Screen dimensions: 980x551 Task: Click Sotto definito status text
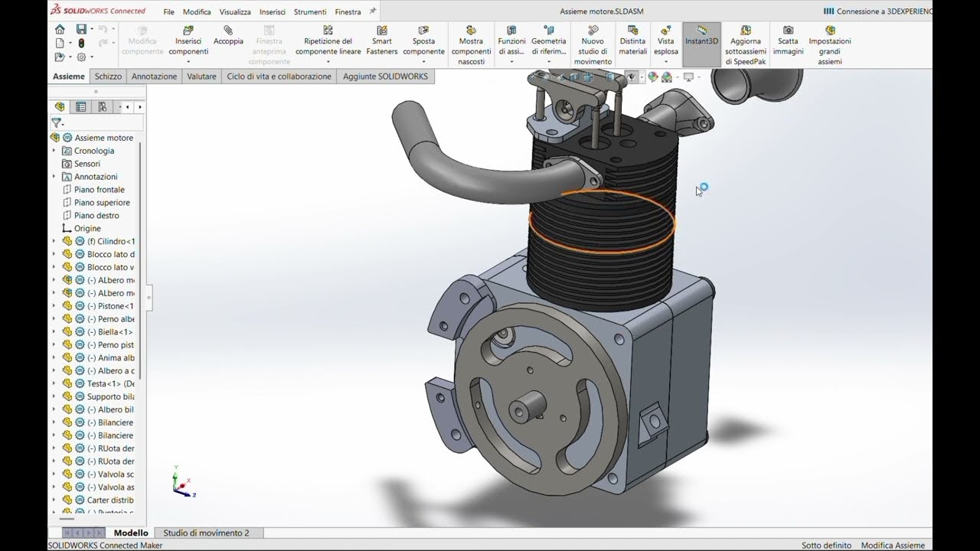826,546
